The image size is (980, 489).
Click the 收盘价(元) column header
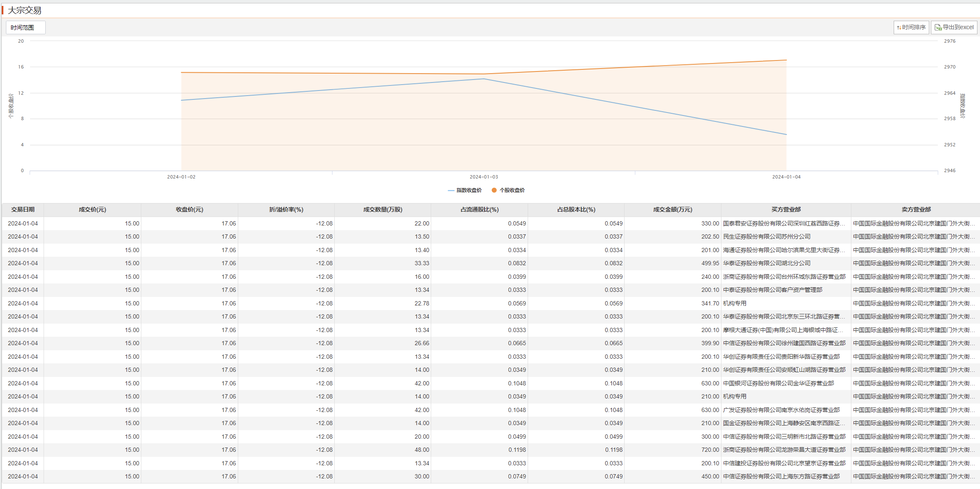189,210
